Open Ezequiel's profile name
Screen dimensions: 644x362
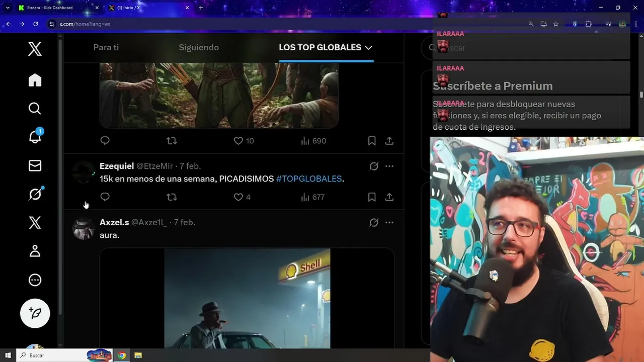(117, 166)
